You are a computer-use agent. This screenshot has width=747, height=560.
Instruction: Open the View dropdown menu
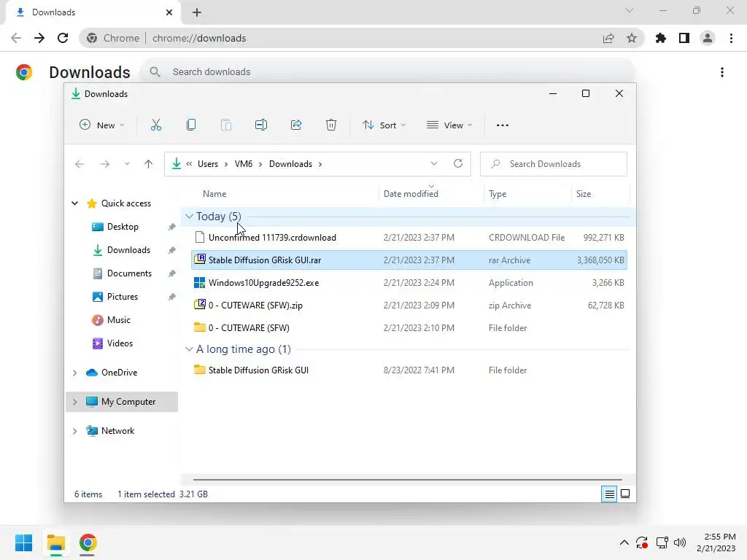(449, 125)
